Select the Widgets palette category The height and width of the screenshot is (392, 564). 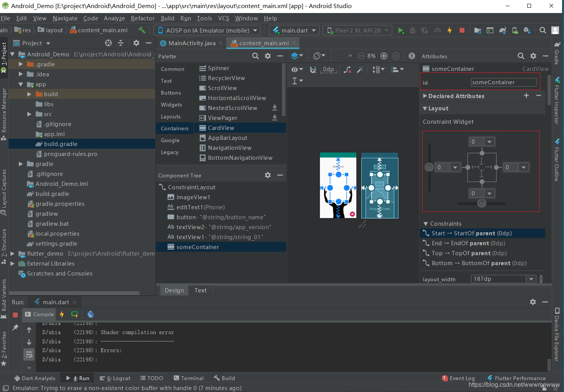click(171, 105)
